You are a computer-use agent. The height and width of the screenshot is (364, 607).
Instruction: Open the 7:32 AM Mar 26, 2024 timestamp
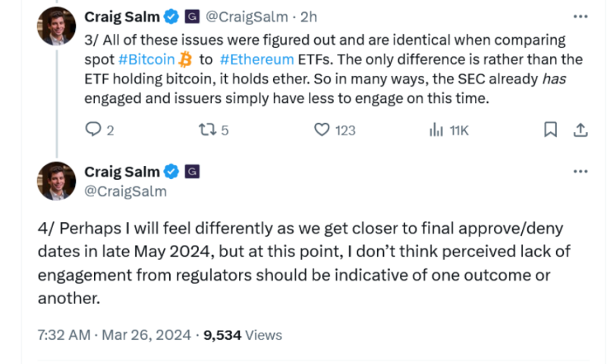112,334
